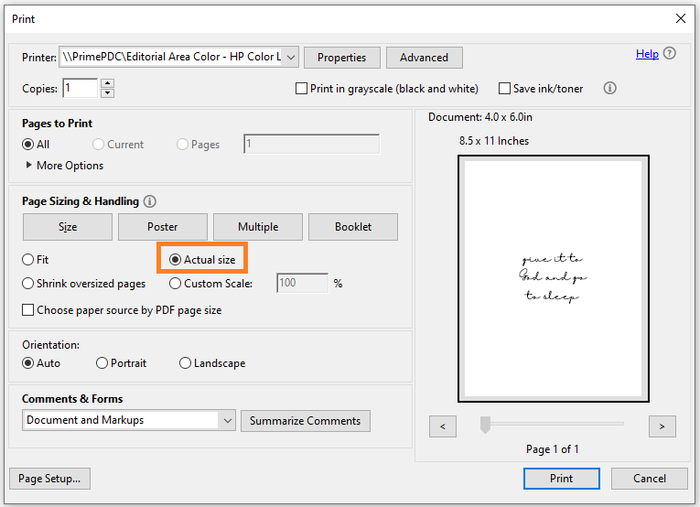Click the page preview slider handle
This screenshot has height=507, width=700.
point(485,425)
